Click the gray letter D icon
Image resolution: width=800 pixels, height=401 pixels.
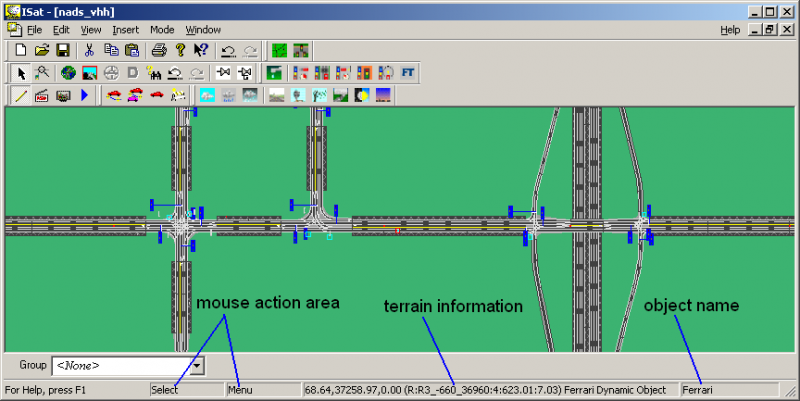click(133, 73)
